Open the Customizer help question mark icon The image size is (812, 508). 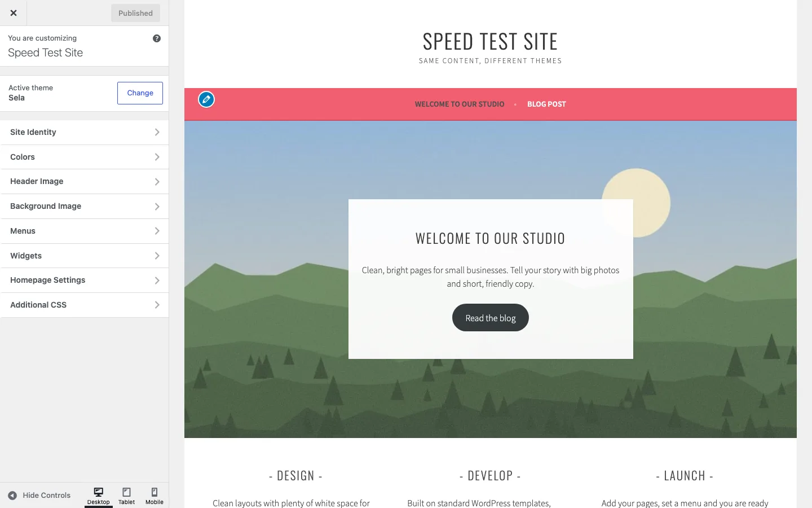157,38
